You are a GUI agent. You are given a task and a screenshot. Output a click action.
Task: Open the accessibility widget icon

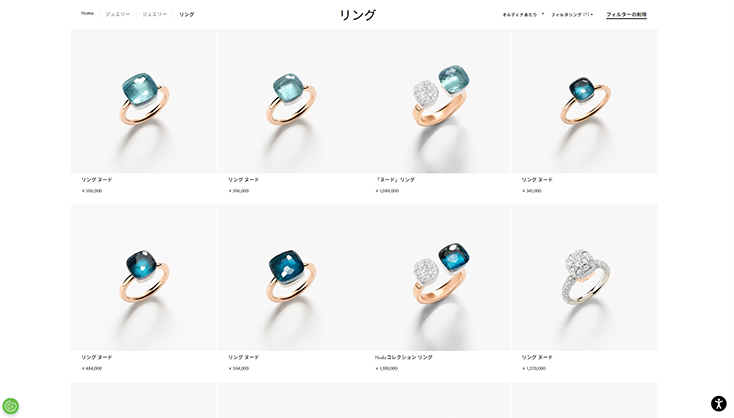(719, 403)
